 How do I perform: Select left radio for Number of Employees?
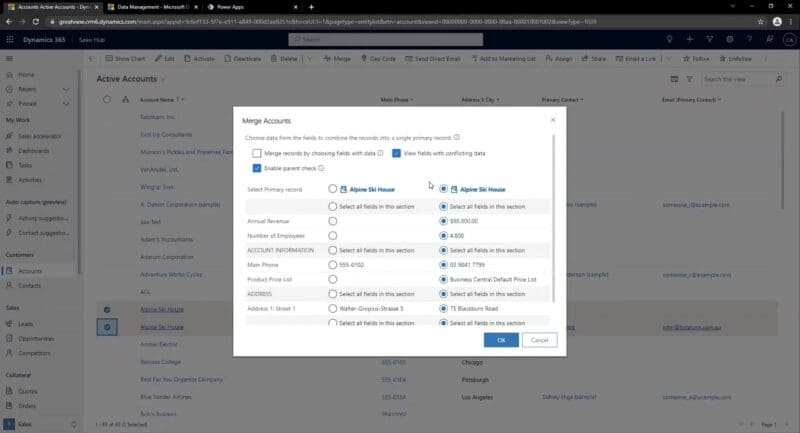(333, 236)
